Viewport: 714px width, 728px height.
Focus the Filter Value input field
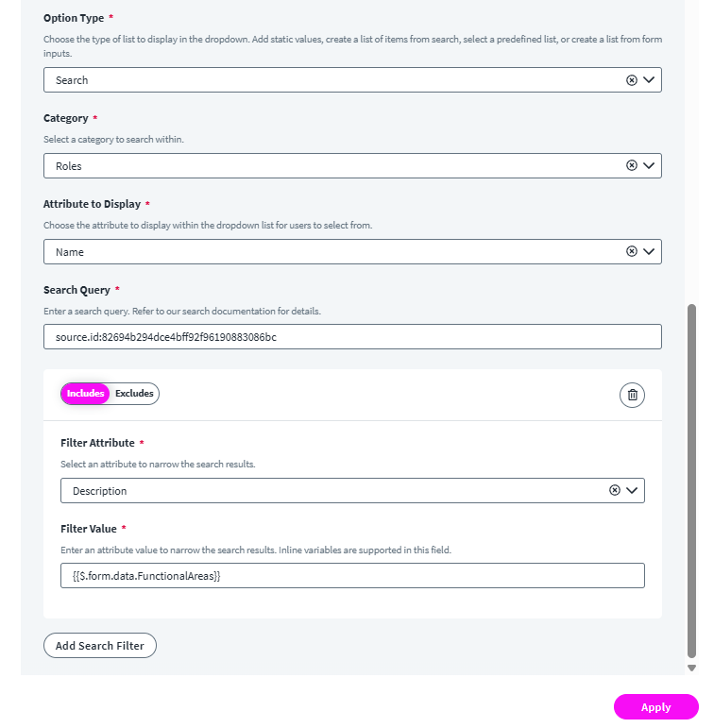pos(352,576)
